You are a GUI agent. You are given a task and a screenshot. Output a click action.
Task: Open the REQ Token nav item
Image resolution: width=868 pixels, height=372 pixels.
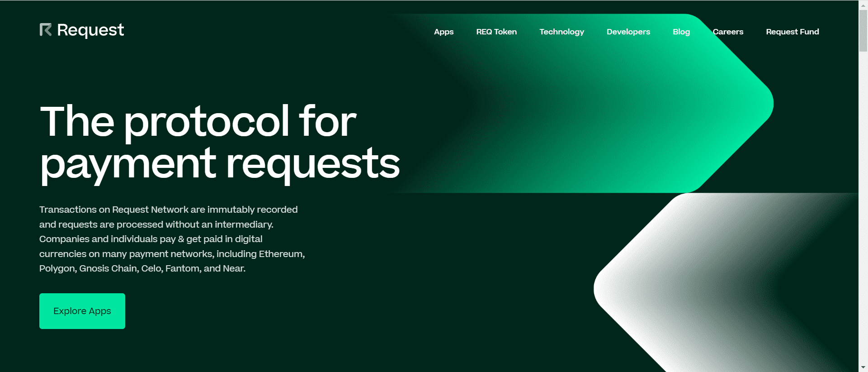point(496,32)
